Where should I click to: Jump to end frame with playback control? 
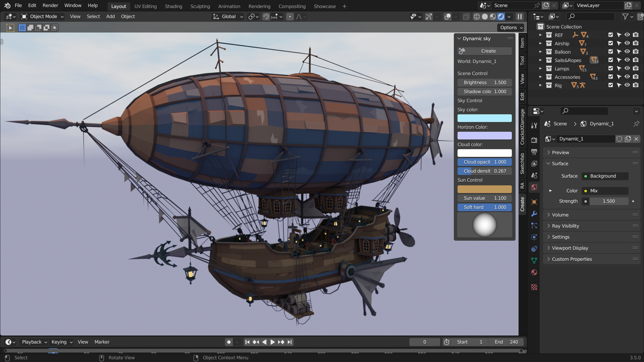click(289, 342)
